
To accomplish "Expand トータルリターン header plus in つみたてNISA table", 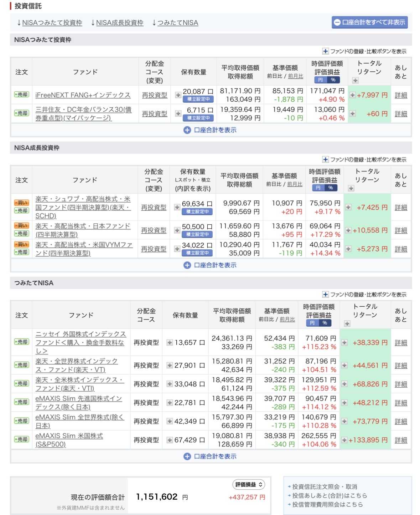I will coord(347,323).
